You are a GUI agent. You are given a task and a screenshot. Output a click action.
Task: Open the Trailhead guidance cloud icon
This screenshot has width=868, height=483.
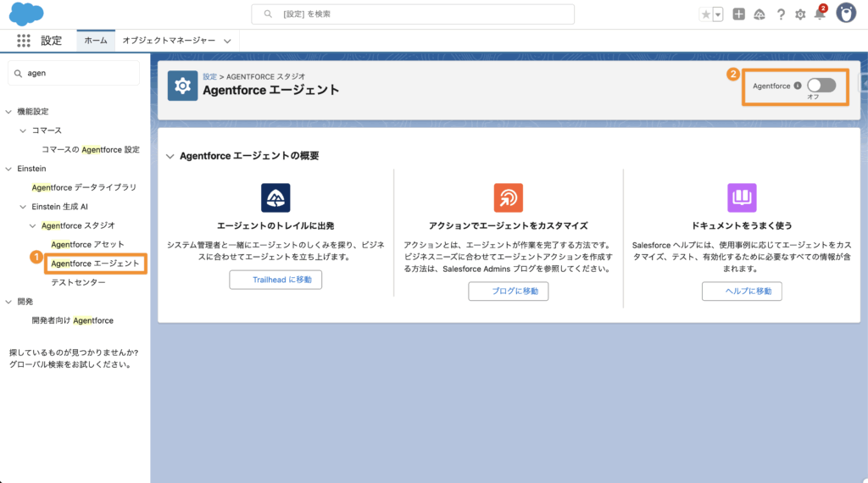759,14
